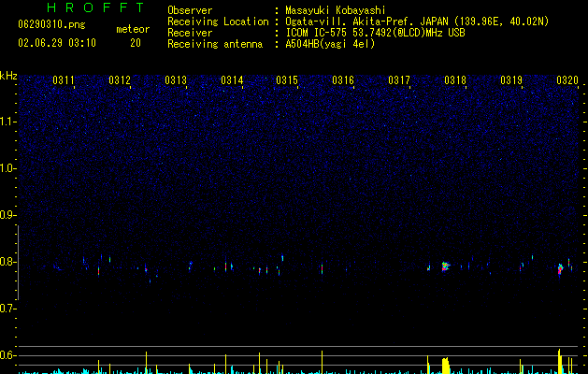
Task: Click the 0318 time marker
Action: pyautogui.click(x=455, y=80)
